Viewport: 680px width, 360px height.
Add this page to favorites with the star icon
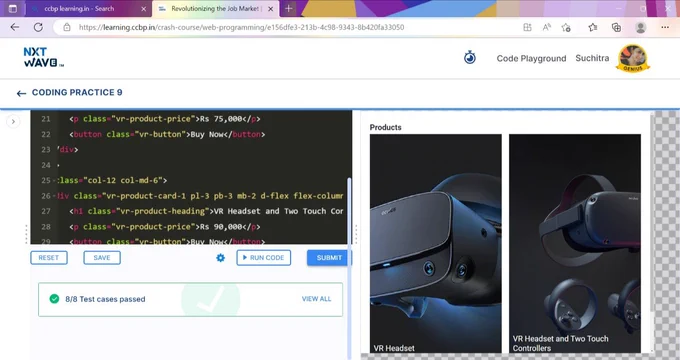click(566, 27)
